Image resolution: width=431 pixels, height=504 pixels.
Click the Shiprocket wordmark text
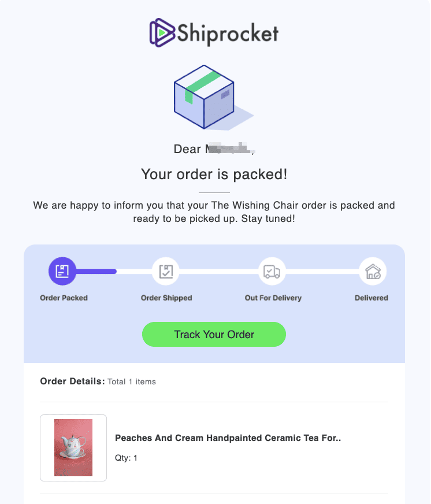[x=225, y=33]
